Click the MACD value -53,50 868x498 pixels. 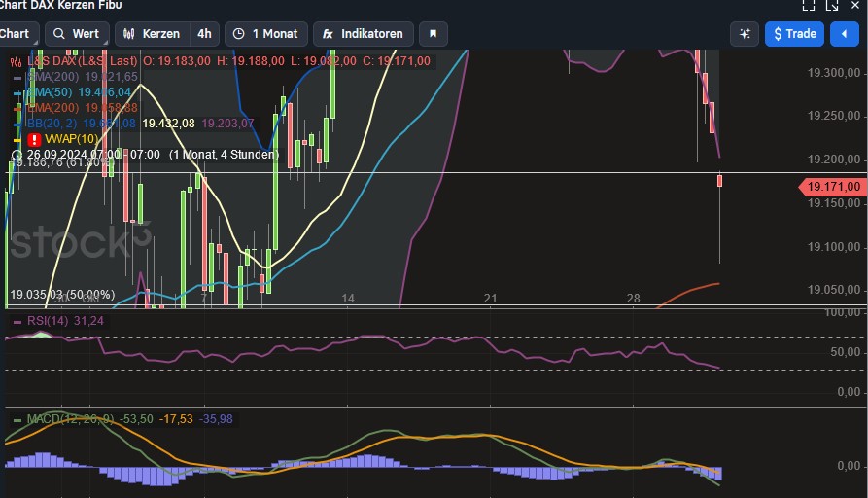pos(136,419)
